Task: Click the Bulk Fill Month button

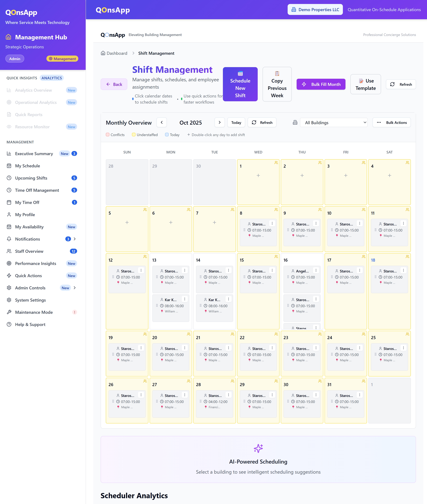Action: (x=321, y=84)
